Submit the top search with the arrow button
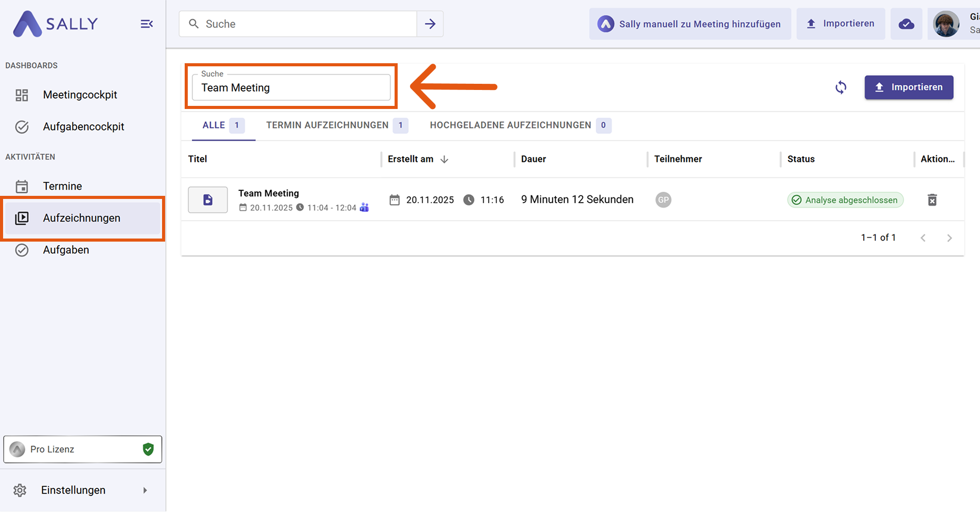The height and width of the screenshot is (512, 980). (430, 24)
